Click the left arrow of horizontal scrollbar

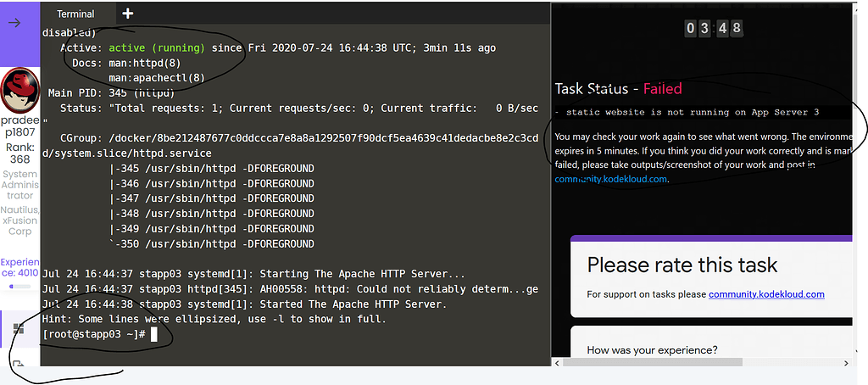(x=558, y=363)
